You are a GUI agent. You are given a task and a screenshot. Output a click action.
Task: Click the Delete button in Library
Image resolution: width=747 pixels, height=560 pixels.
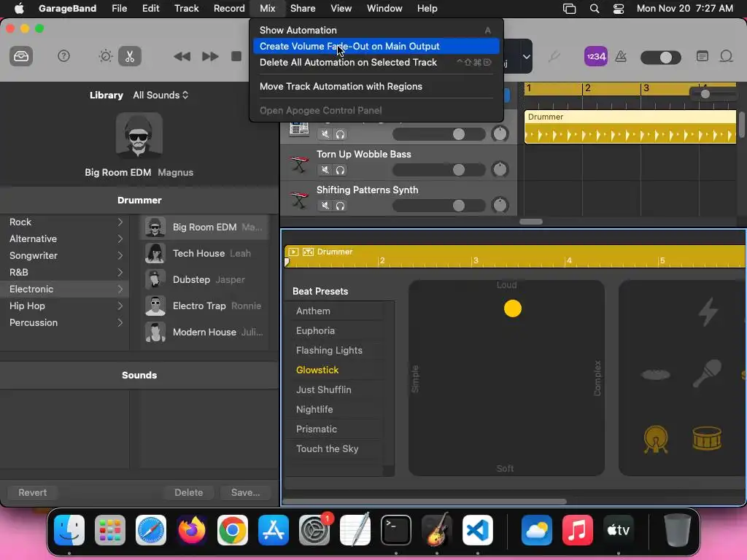coord(189,492)
